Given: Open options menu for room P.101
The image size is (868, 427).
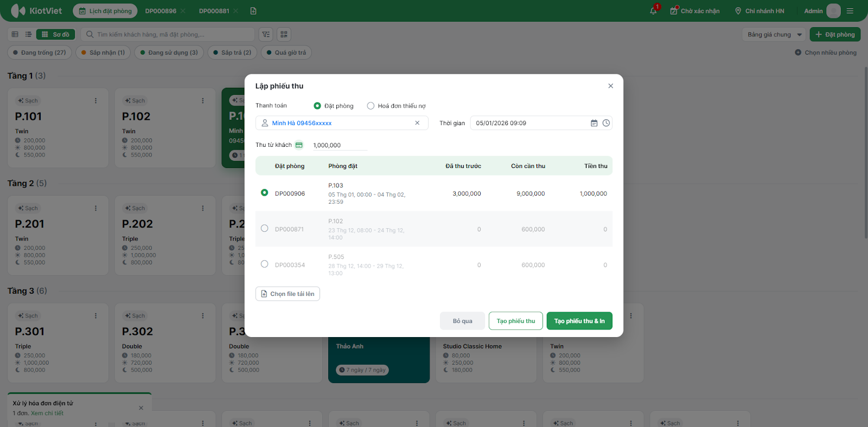Looking at the screenshot, I should pos(95,100).
